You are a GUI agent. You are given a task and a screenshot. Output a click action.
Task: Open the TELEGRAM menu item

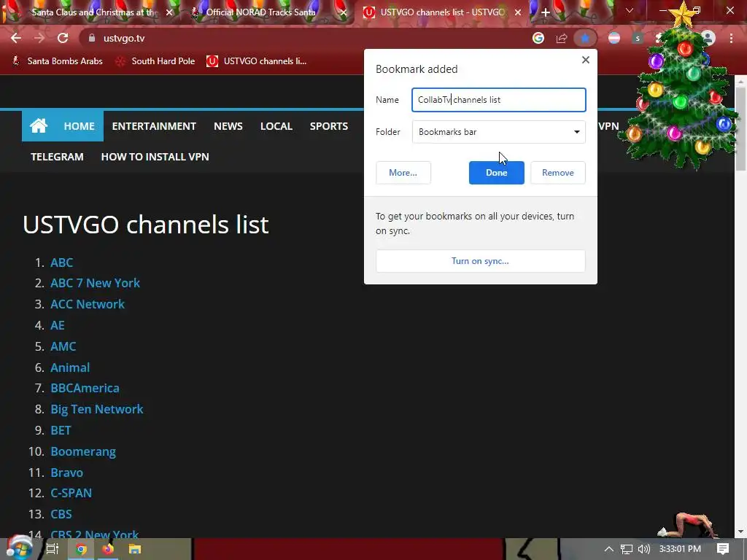[x=57, y=157]
